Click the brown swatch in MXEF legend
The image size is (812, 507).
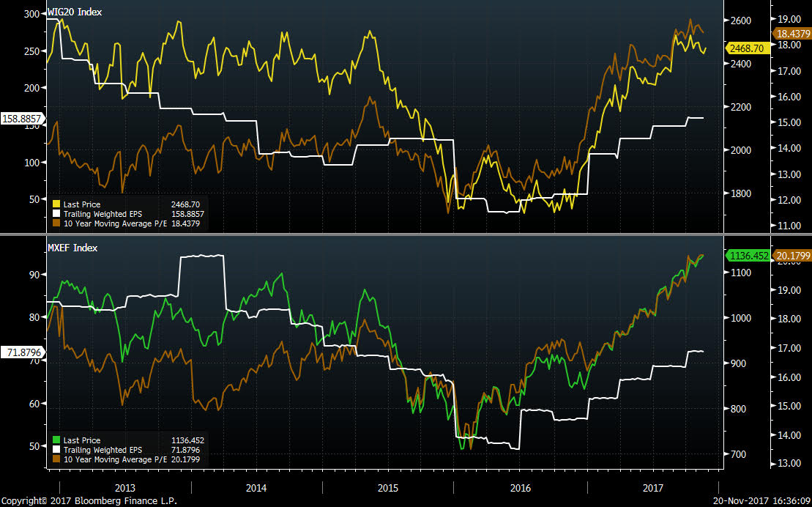click(x=56, y=460)
